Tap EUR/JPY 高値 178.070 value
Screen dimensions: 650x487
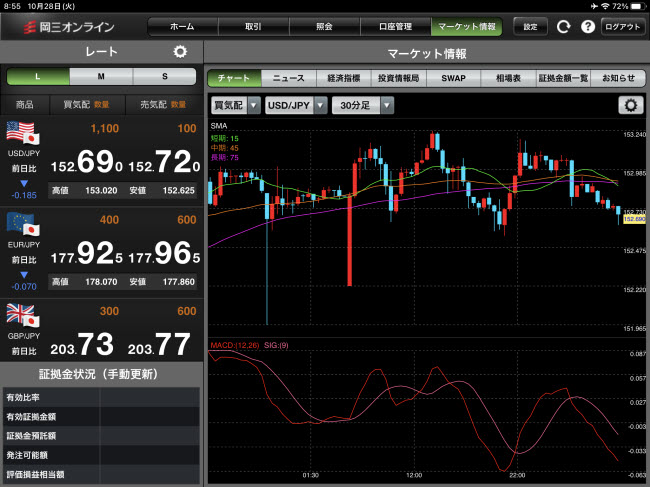pos(101,282)
